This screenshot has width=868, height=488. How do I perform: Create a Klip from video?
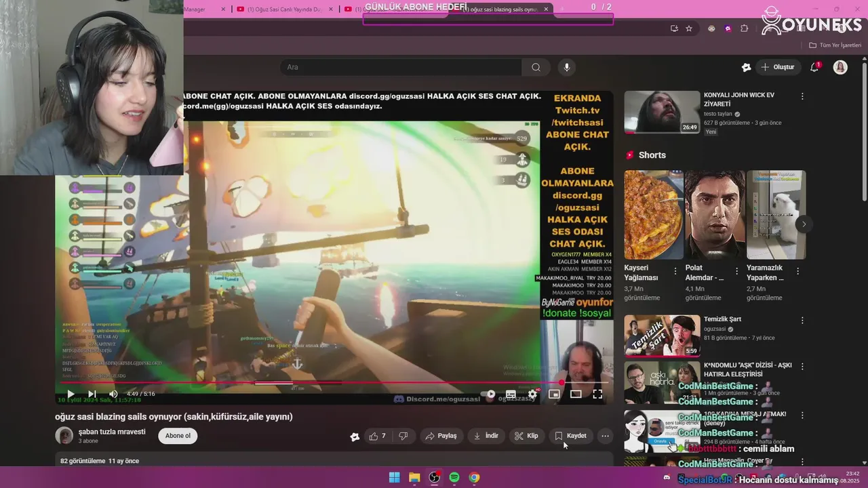point(526,436)
